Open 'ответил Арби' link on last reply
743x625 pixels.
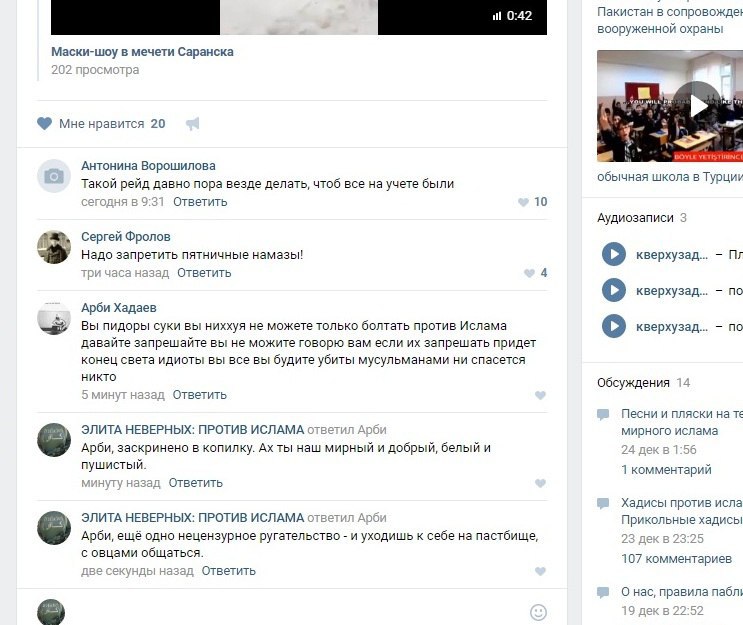[347, 518]
